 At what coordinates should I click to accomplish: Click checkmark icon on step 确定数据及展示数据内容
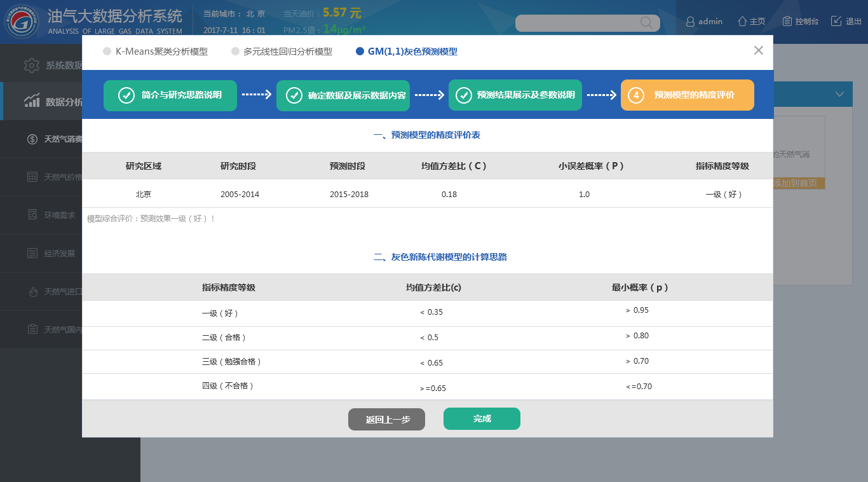click(x=294, y=95)
